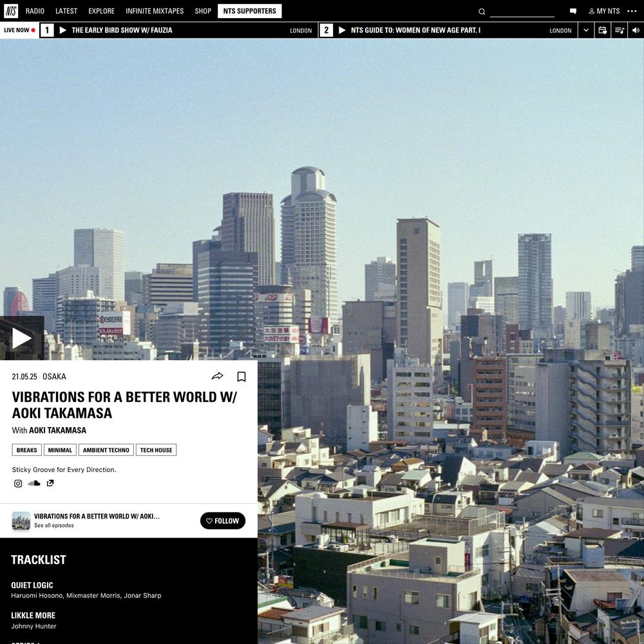Open the schedule calendar icon
Screen dimensions: 644x644
pyautogui.click(x=603, y=30)
